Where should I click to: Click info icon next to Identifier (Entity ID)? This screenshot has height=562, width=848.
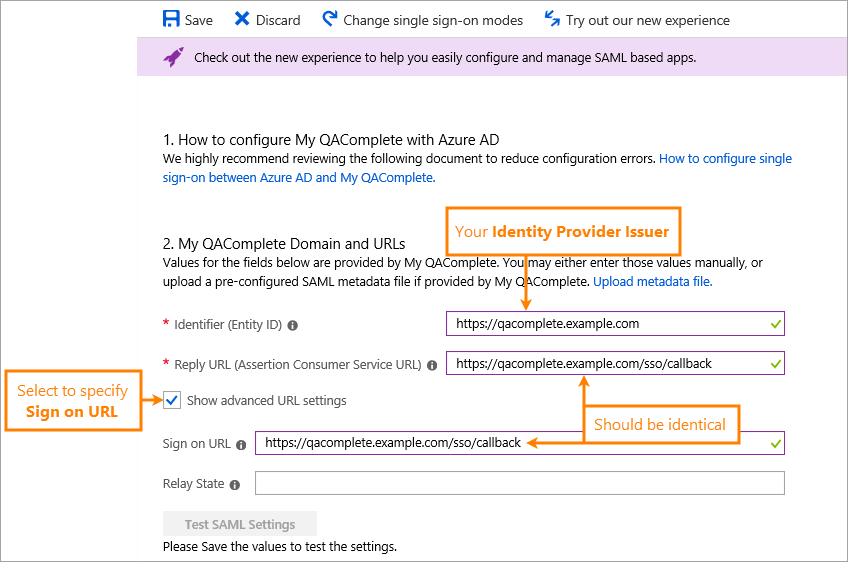click(x=293, y=325)
